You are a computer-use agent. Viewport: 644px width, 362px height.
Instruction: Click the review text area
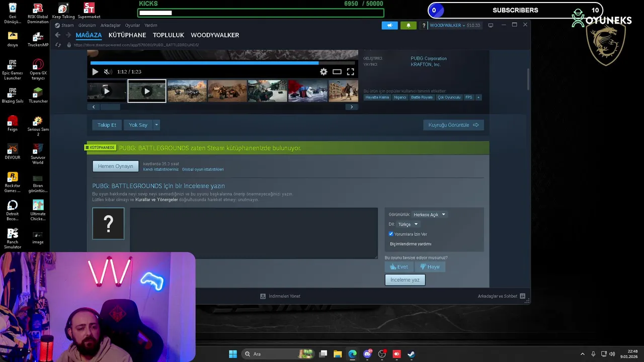254,233
